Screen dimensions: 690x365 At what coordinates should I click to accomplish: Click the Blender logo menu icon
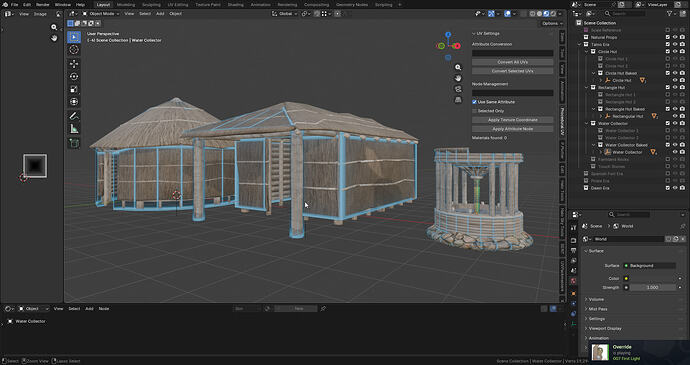tap(5, 4)
